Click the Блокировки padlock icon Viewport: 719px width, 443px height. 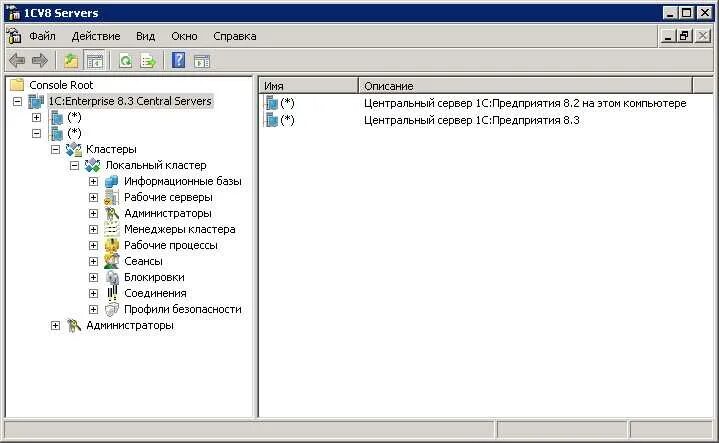112,277
